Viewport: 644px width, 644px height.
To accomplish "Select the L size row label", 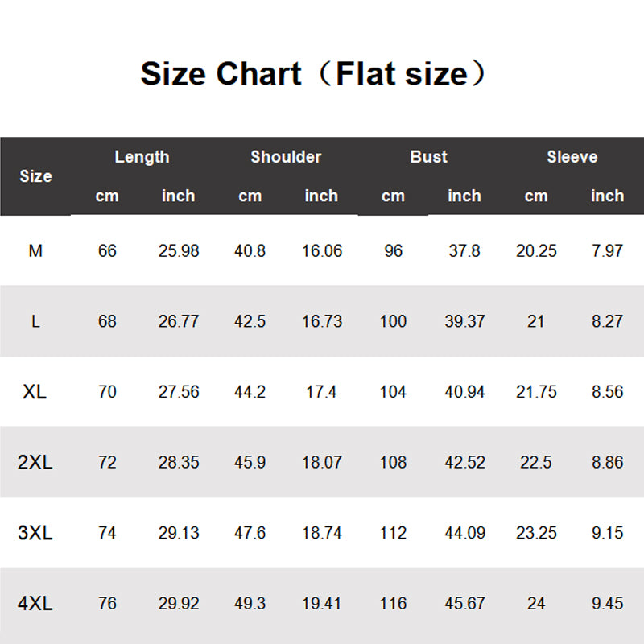I will (x=35, y=321).
